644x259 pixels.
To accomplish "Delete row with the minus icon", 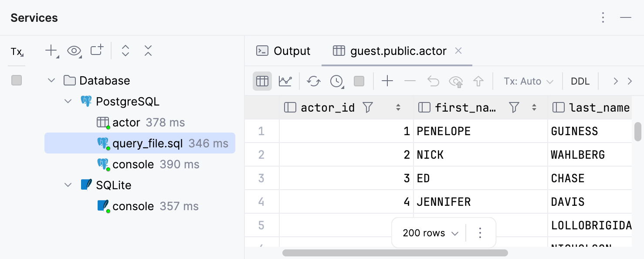I will tap(410, 81).
